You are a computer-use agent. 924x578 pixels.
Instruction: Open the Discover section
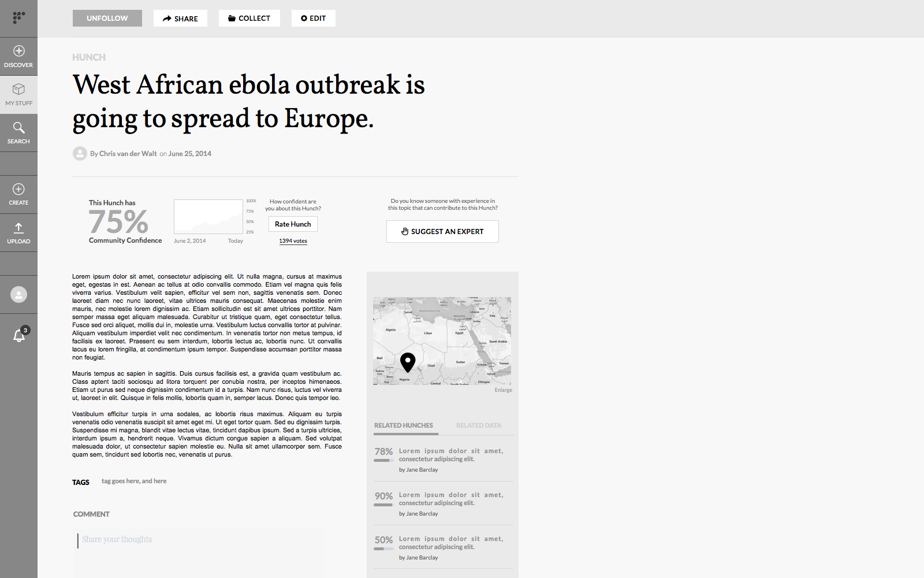pyautogui.click(x=18, y=57)
